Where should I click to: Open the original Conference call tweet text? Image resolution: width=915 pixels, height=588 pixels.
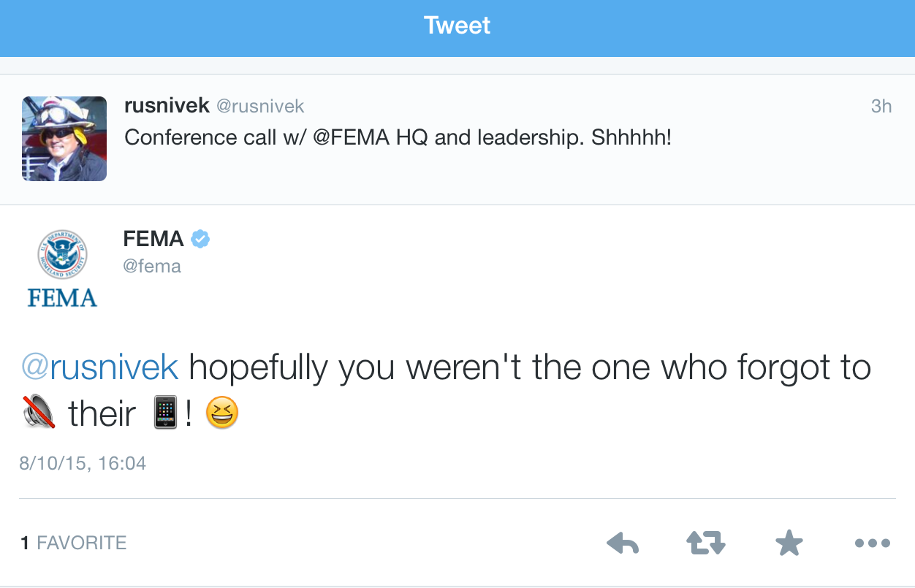398,137
